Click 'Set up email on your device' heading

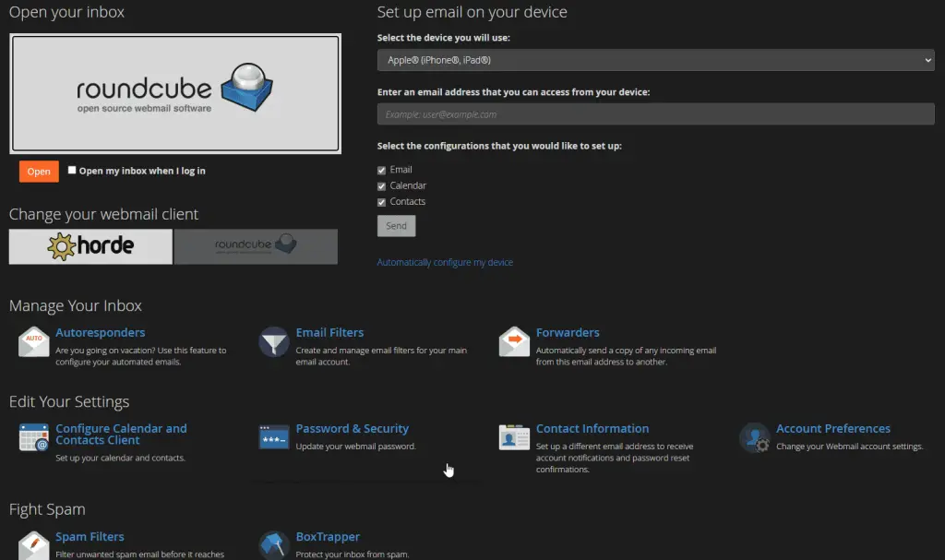tap(472, 12)
